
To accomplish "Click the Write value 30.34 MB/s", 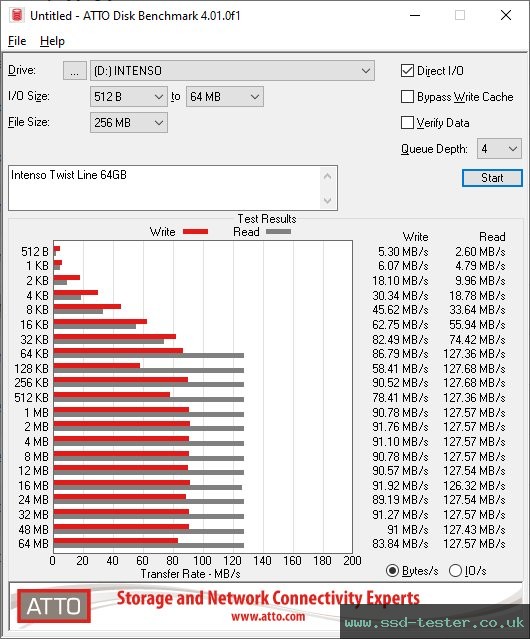I will pos(400,295).
